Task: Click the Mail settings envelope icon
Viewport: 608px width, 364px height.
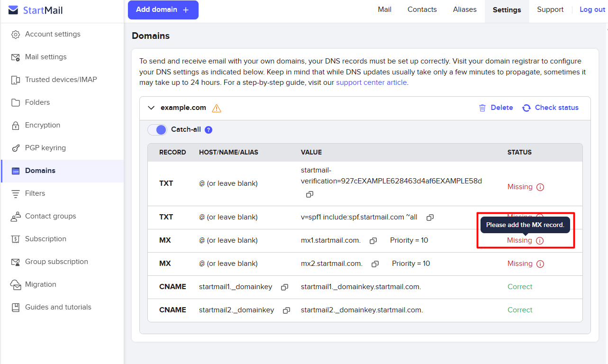Action: coord(16,57)
